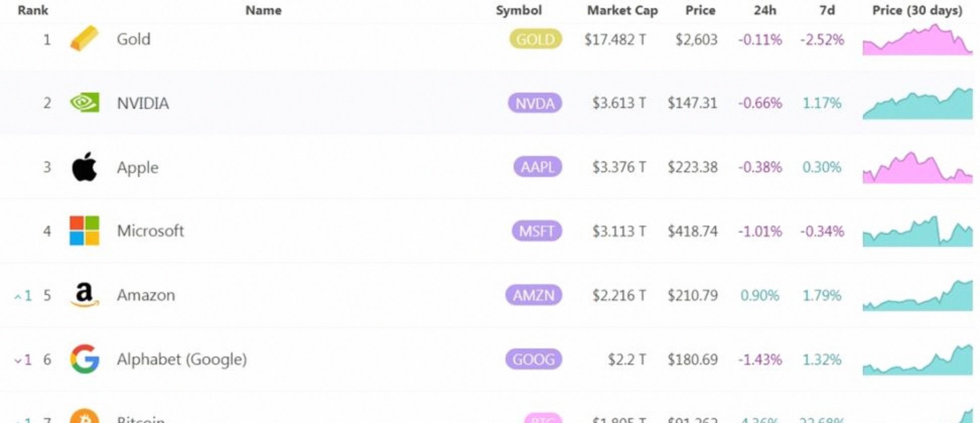This screenshot has height=423, width=980.
Task: Select Alphabet market cap $2.2 T
Action: tap(627, 360)
